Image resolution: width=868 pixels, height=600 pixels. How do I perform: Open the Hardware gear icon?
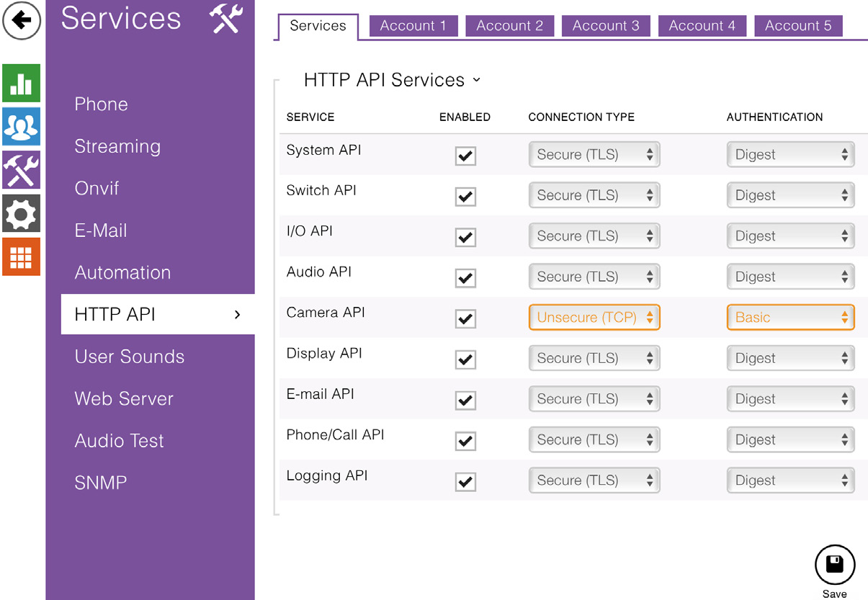(21, 214)
